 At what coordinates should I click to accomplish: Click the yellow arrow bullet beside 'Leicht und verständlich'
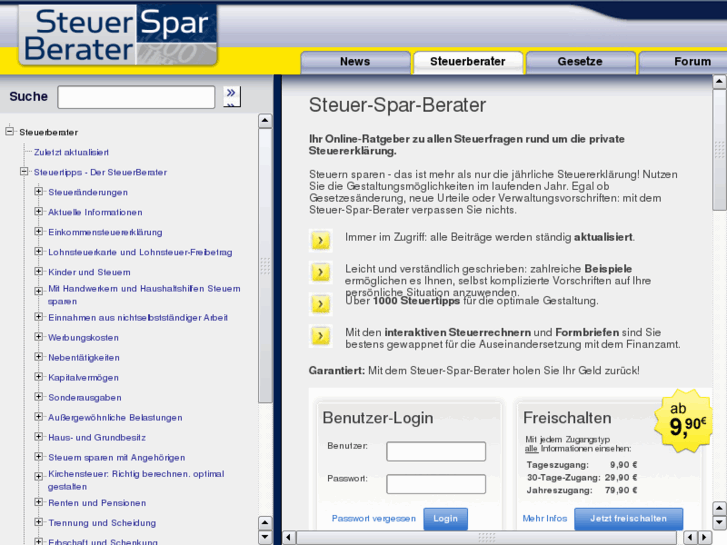[320, 272]
